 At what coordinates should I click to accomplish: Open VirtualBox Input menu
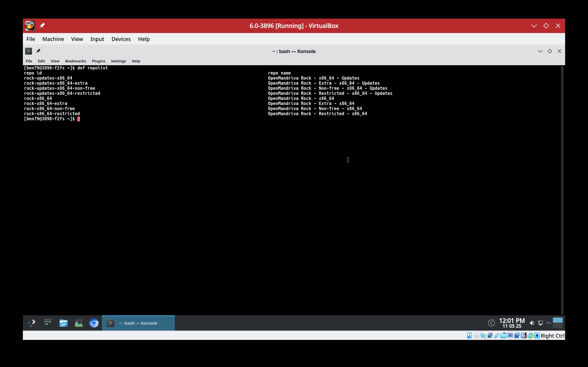pos(97,39)
